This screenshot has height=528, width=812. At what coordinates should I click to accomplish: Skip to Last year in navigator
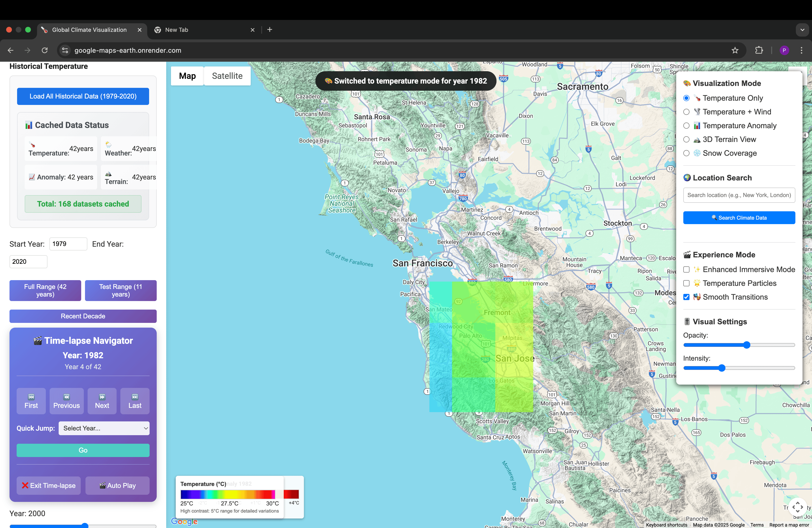click(x=135, y=401)
